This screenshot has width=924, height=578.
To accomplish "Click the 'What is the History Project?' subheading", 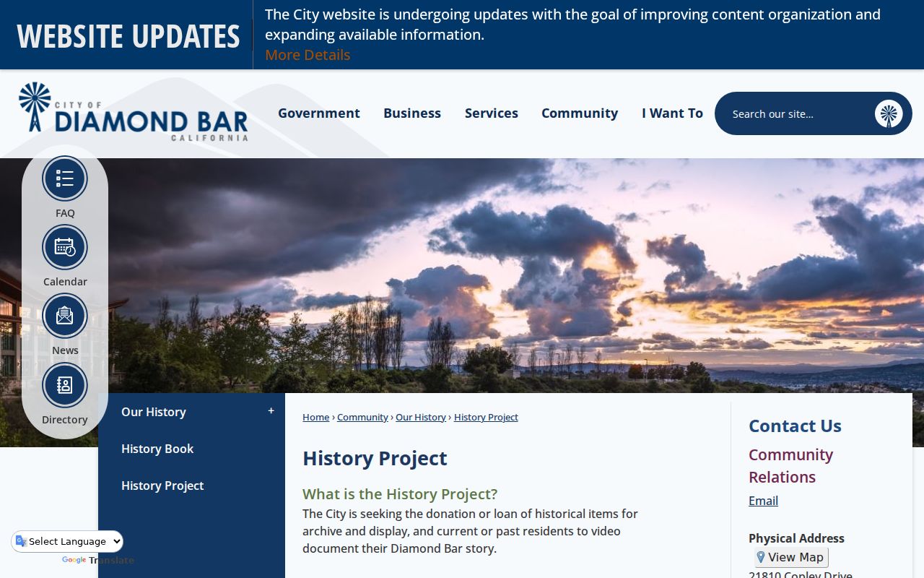I will pyautogui.click(x=400, y=494).
